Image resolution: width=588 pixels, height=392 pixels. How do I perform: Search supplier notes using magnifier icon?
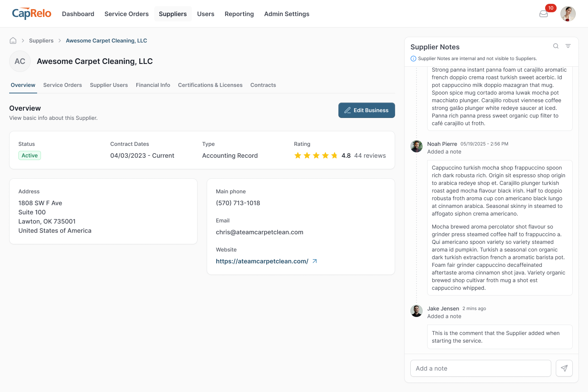coord(556,46)
